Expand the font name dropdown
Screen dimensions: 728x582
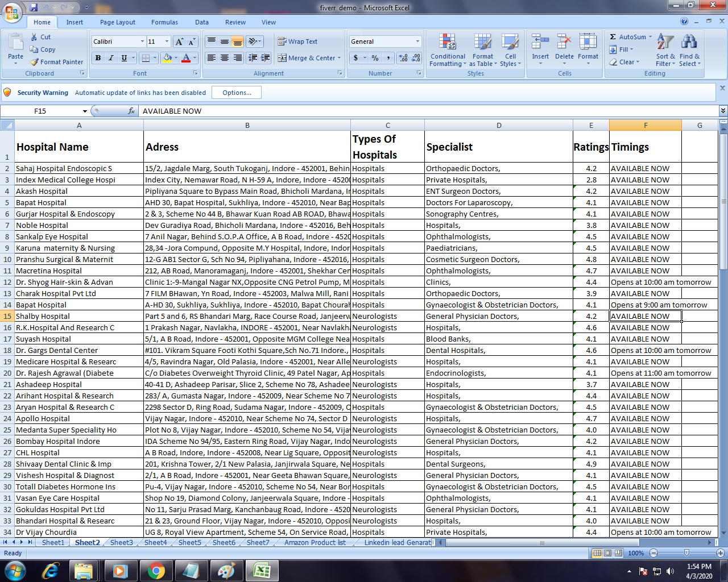pos(142,41)
